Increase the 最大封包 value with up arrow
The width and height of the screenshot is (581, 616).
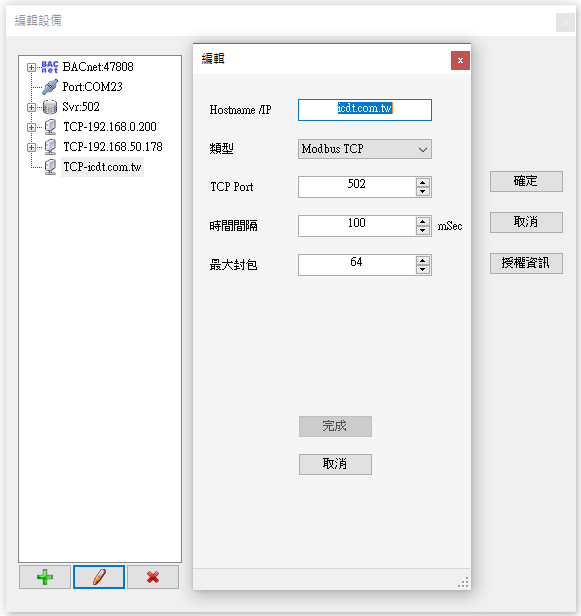[x=423, y=261]
